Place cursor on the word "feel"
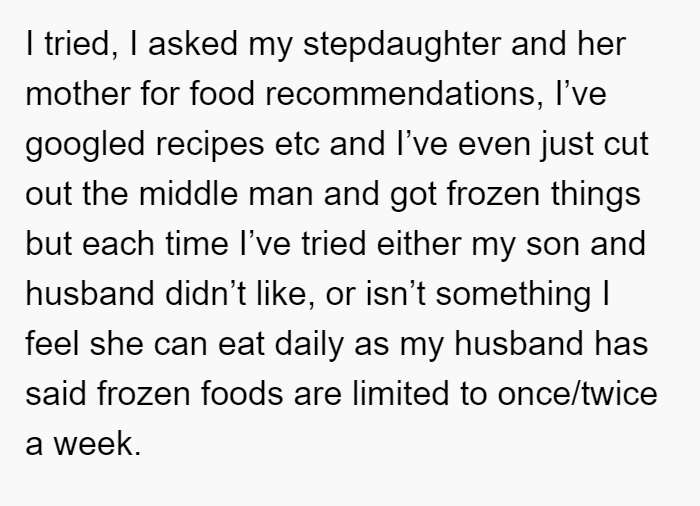The width and height of the screenshot is (700, 506). [x=52, y=343]
